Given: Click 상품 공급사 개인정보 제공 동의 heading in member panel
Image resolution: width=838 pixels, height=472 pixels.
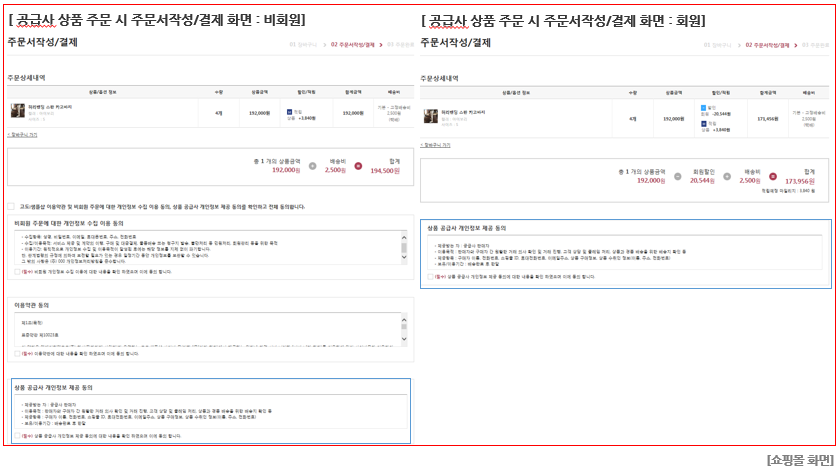Looking at the screenshot, I should (467, 228).
